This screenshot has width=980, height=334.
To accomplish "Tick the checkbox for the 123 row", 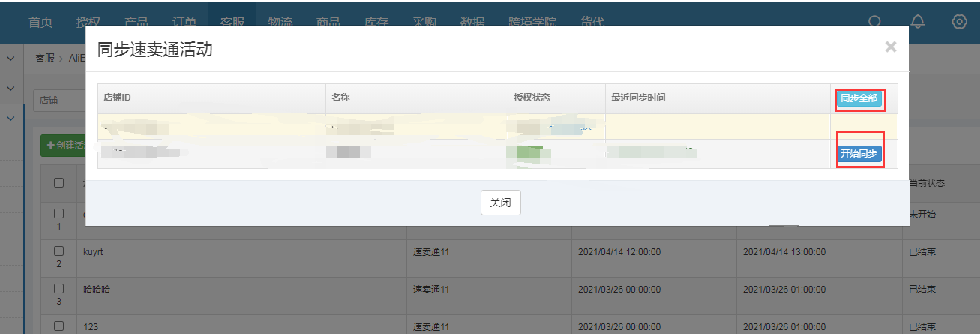I will (x=59, y=326).
